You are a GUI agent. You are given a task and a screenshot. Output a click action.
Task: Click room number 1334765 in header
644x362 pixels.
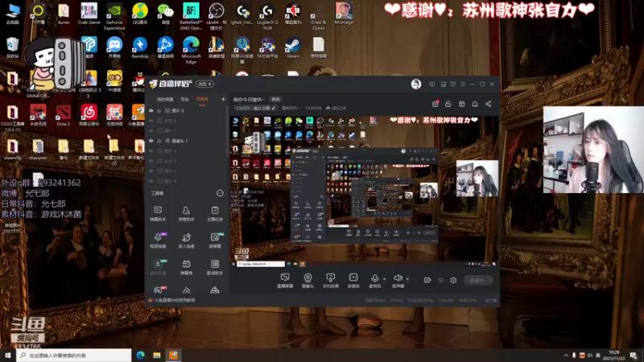[313, 108]
